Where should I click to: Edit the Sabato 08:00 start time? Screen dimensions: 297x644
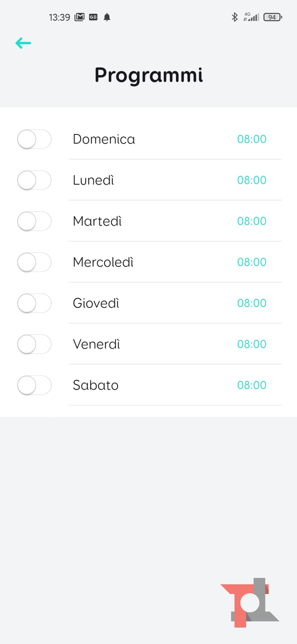pyautogui.click(x=251, y=385)
